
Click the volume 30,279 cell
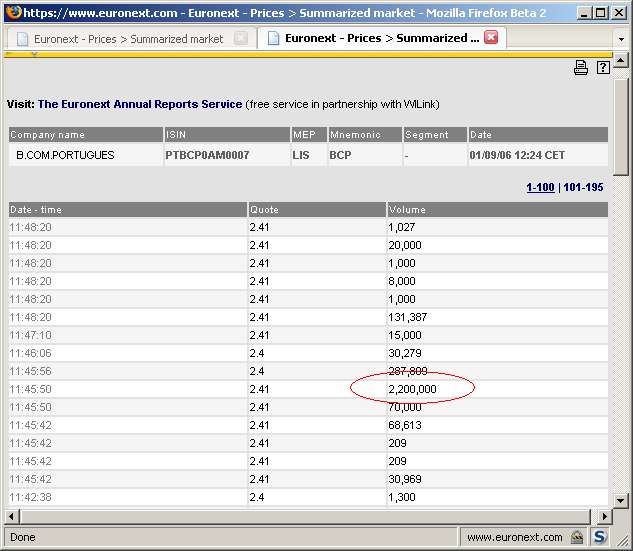pos(498,353)
